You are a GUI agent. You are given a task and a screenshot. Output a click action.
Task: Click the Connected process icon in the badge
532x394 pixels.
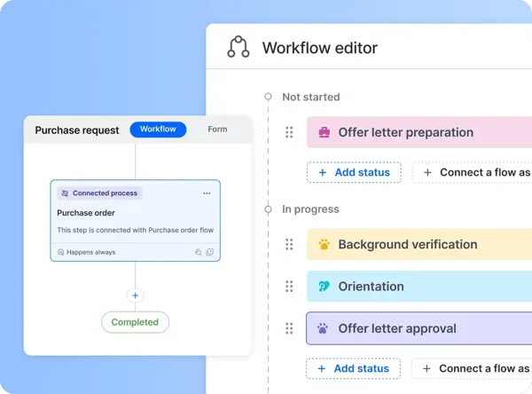click(65, 193)
